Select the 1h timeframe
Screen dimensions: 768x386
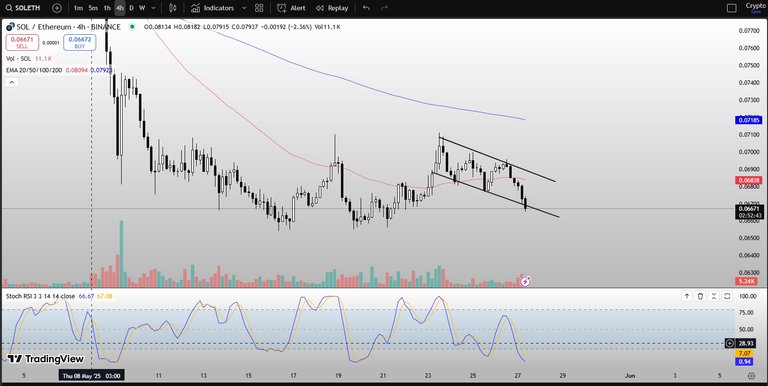(107, 8)
